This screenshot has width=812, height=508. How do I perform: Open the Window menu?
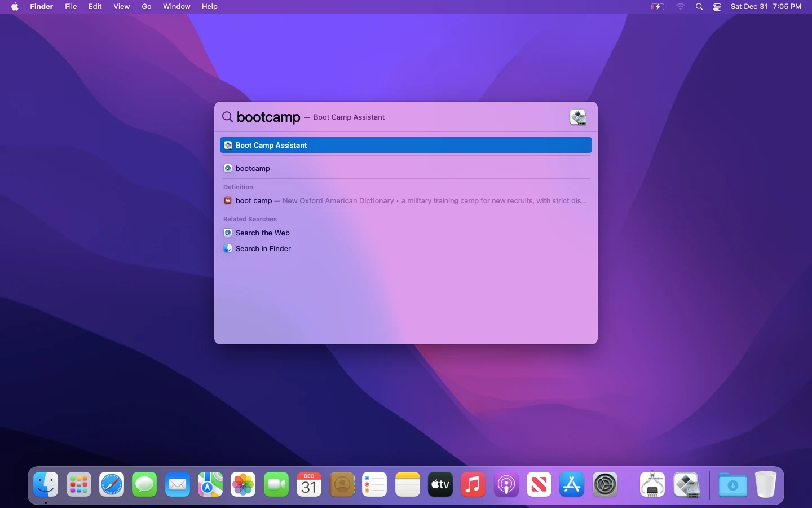coord(176,7)
